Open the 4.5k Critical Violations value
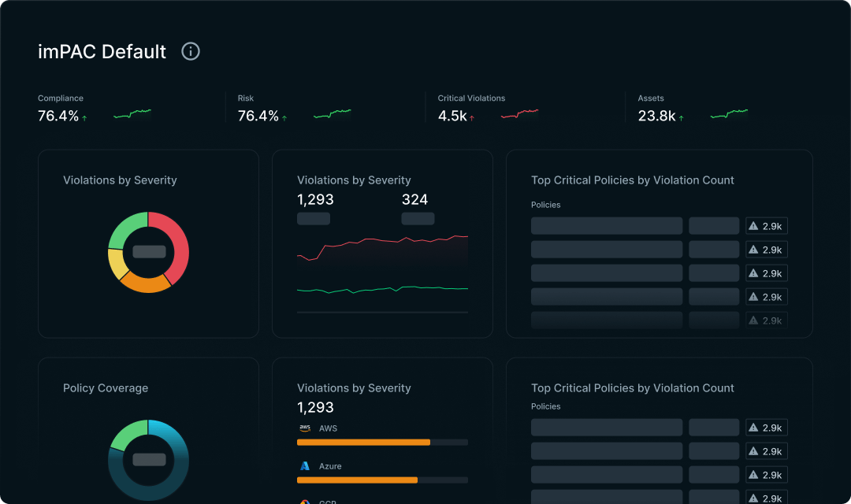The width and height of the screenshot is (851, 504). click(452, 116)
